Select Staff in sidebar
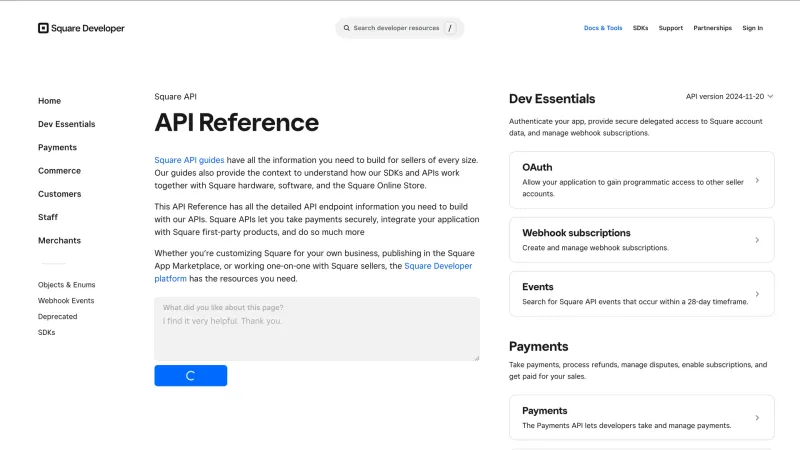Image resolution: width=800 pixels, height=450 pixels. pos(48,217)
